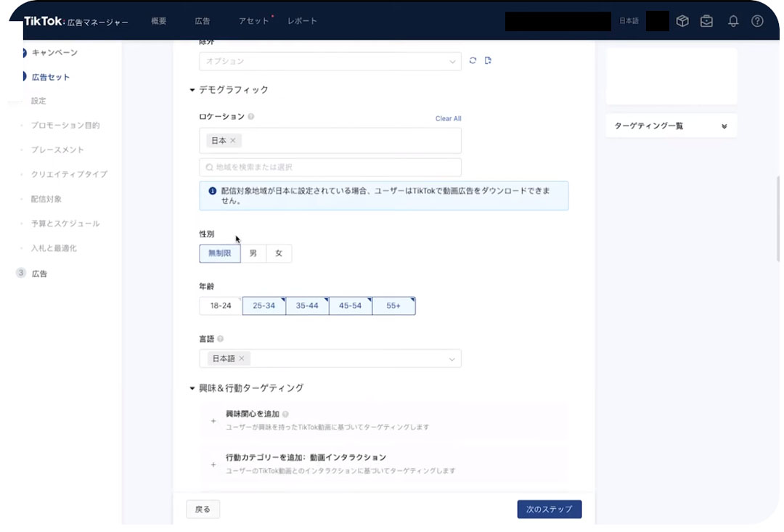Screen dimensions: 784x532
Task: Open the 言語 help tooltip icon
Action: 221,338
